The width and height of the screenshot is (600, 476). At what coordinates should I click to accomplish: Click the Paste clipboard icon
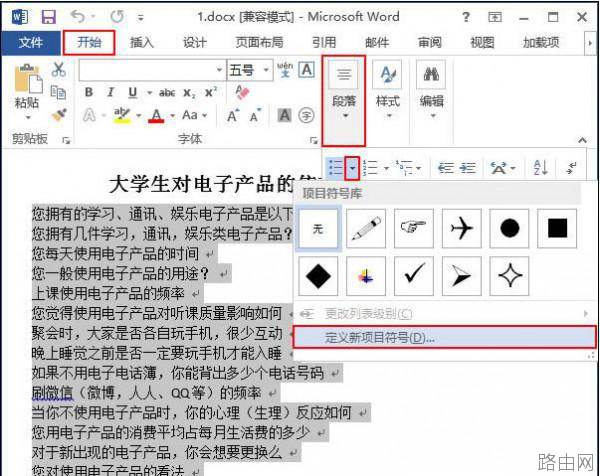[28, 79]
